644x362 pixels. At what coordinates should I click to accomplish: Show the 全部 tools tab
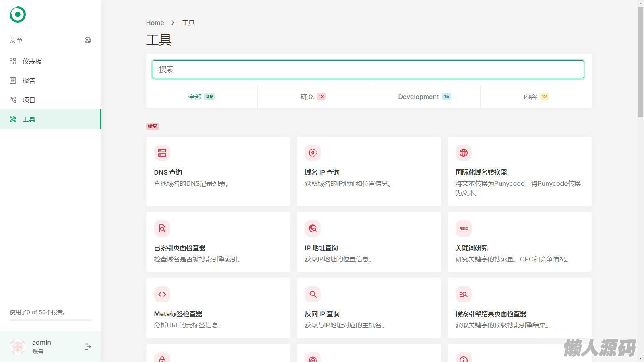(201, 97)
